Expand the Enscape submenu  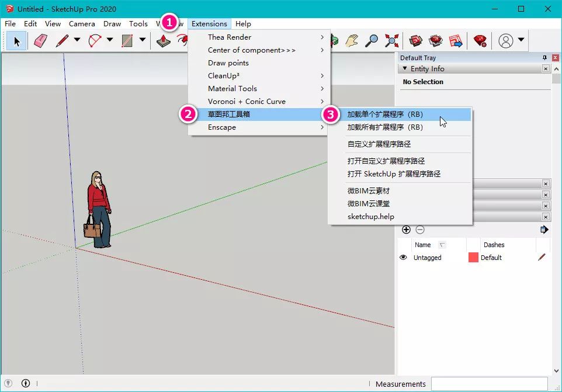click(x=259, y=127)
